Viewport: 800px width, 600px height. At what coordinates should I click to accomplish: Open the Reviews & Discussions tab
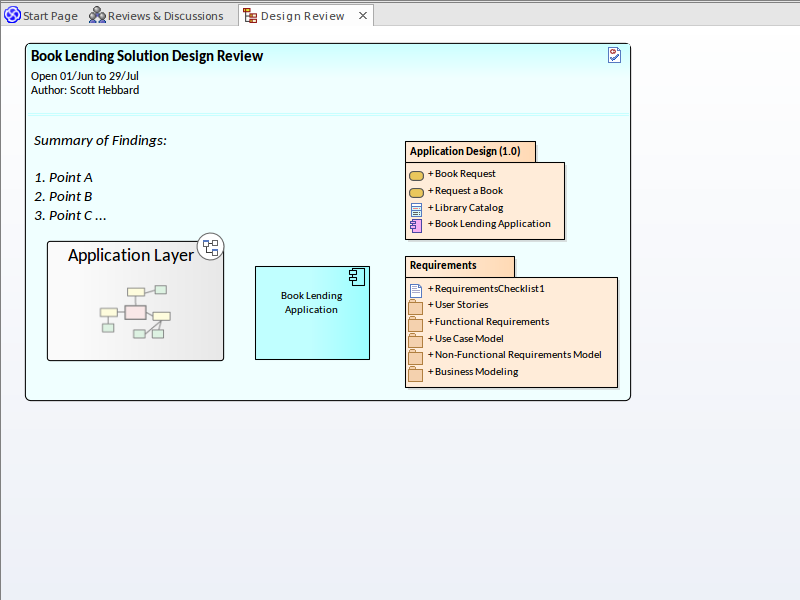156,16
